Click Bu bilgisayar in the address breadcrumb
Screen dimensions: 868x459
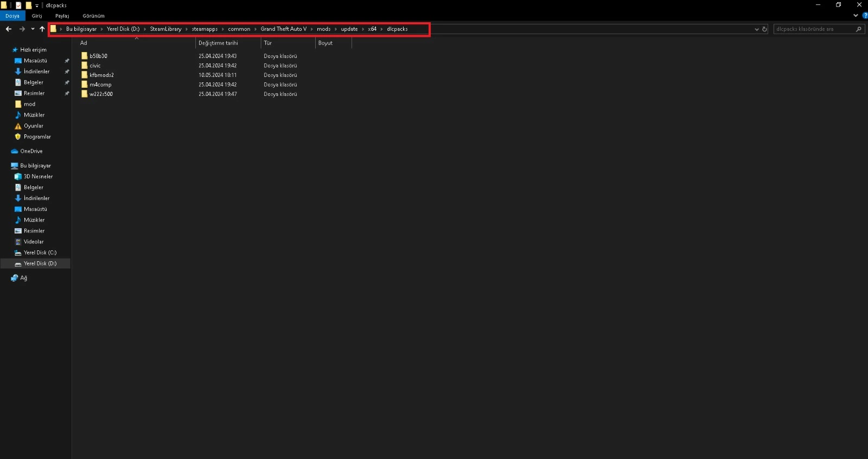(81, 29)
